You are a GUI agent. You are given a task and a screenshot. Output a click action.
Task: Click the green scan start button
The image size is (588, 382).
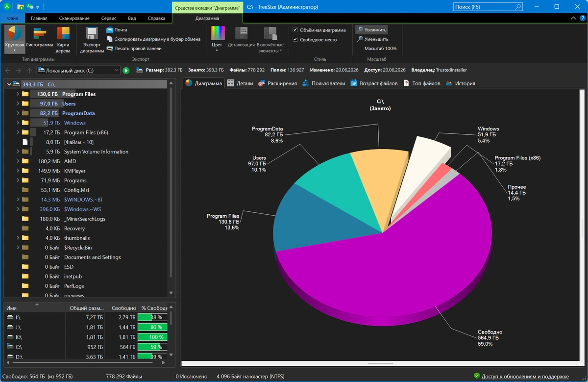click(x=126, y=71)
